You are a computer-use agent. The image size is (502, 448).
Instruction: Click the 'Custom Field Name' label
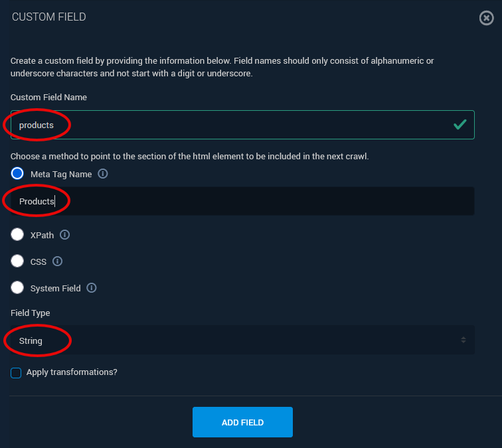[48, 98]
